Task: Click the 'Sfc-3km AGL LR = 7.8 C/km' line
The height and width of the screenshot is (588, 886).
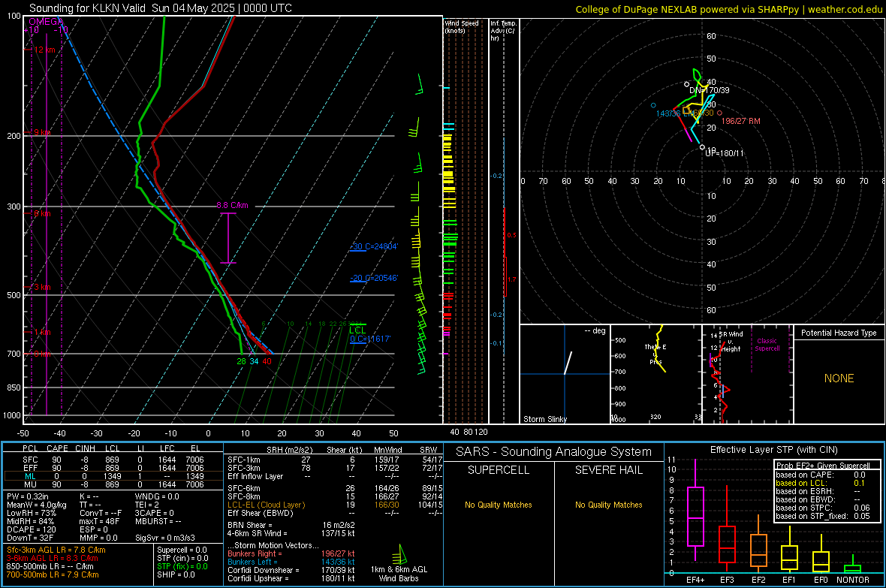Action: 56,550
